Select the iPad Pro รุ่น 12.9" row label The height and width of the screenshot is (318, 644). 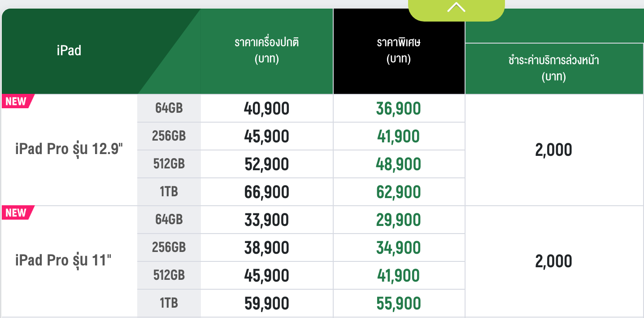69,149
